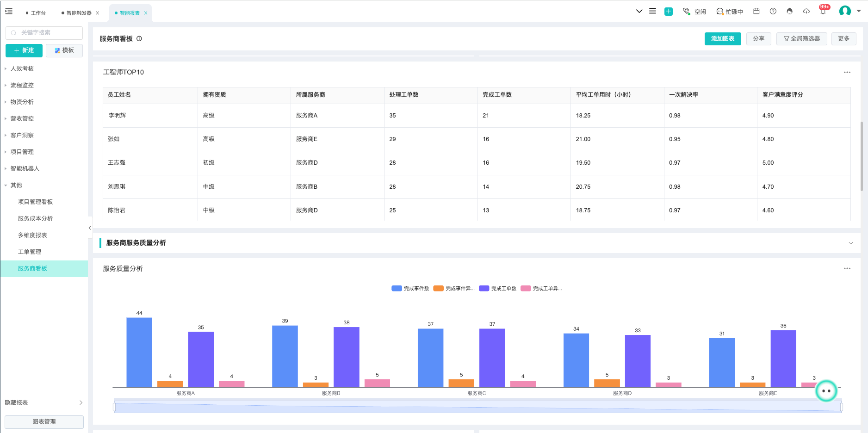Open 服务成本分析 report
Screen dimensions: 868x433
35,218
